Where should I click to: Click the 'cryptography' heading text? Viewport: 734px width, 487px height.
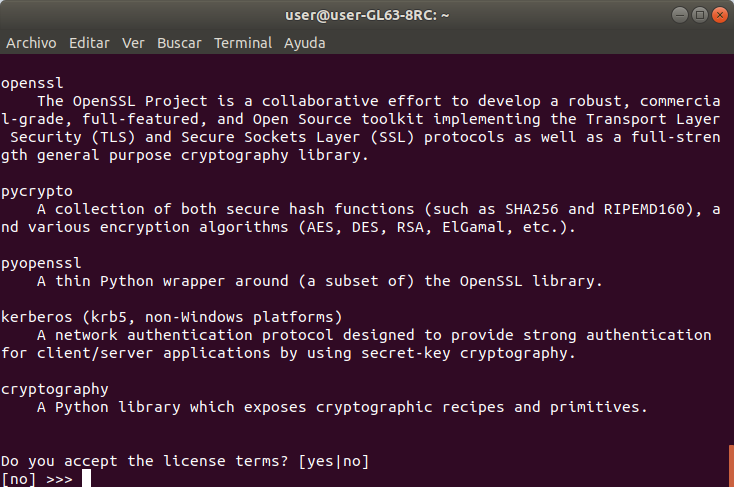coord(54,390)
